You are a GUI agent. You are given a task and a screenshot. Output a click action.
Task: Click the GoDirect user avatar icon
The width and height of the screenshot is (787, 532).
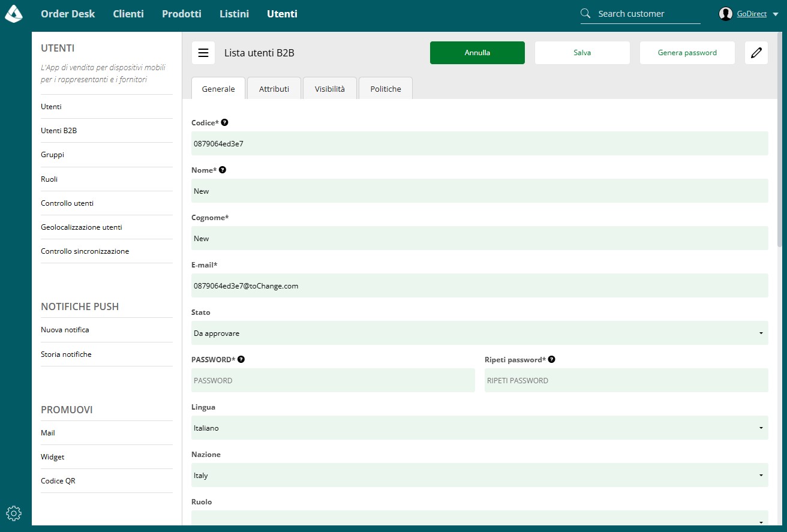tap(726, 14)
